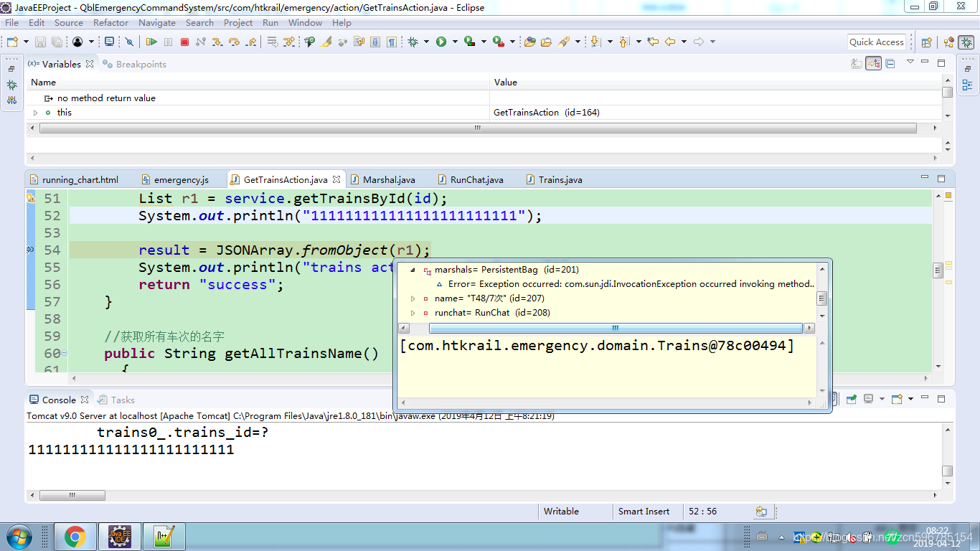This screenshot has width=980, height=551.
Task: Switch to the Breakpoints tab
Action: tap(135, 64)
